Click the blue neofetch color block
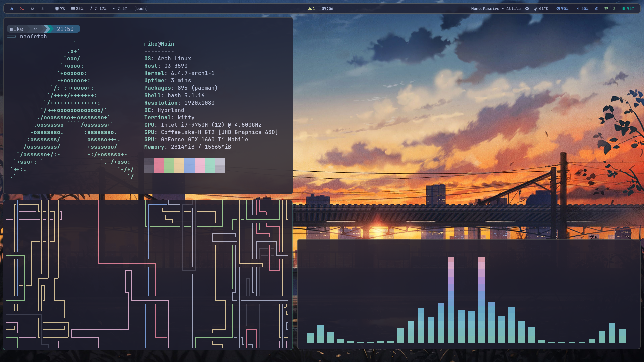Viewport: 644px width, 362px height. pyautogui.click(x=190, y=165)
